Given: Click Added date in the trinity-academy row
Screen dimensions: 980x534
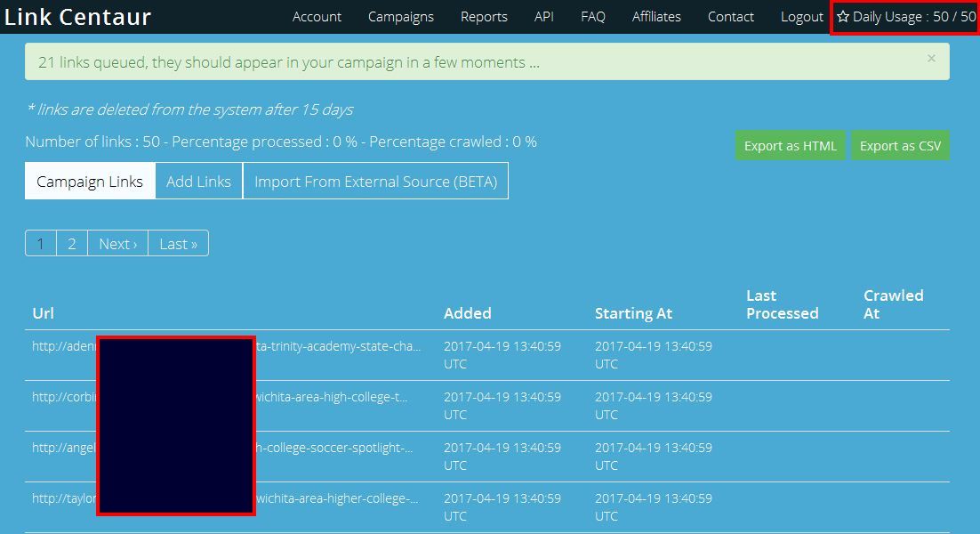Looking at the screenshot, I should coord(502,355).
